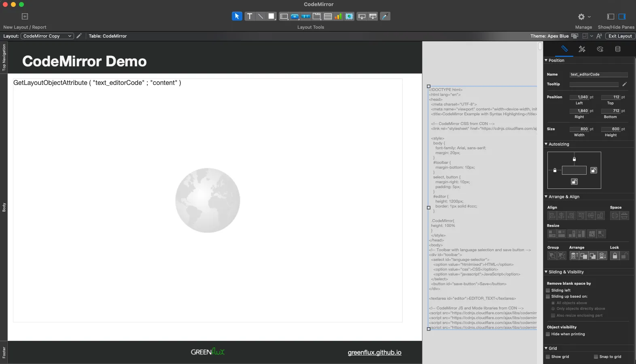Switch to the Appearance inspector tab
Viewport: 636px width, 364px height.
[600, 49]
